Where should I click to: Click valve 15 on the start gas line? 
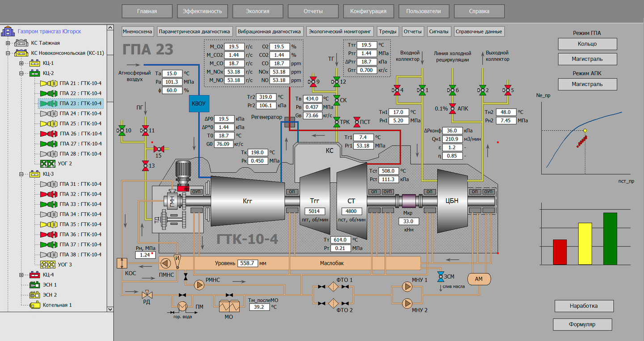coord(157,149)
